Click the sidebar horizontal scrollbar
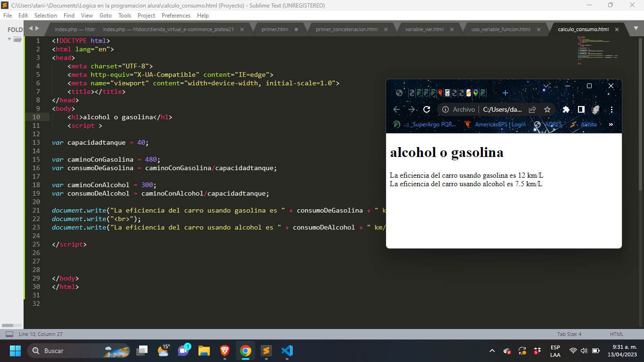The image size is (644, 362). coord(8,325)
